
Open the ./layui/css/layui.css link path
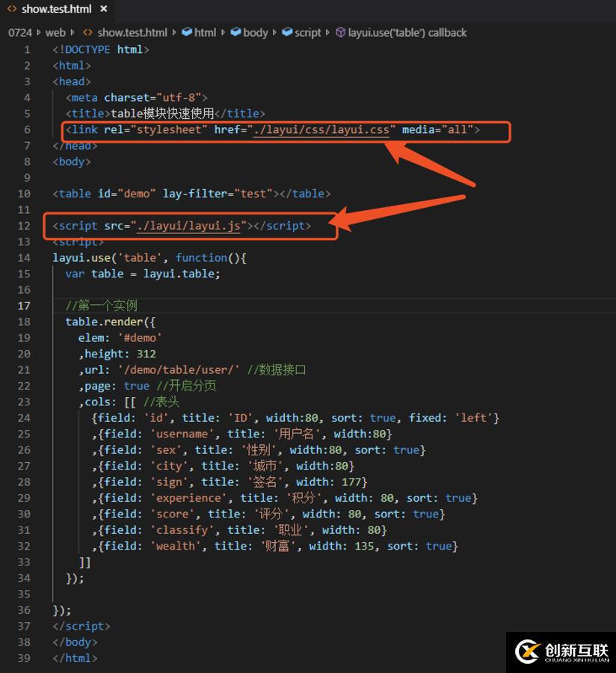tap(321, 129)
